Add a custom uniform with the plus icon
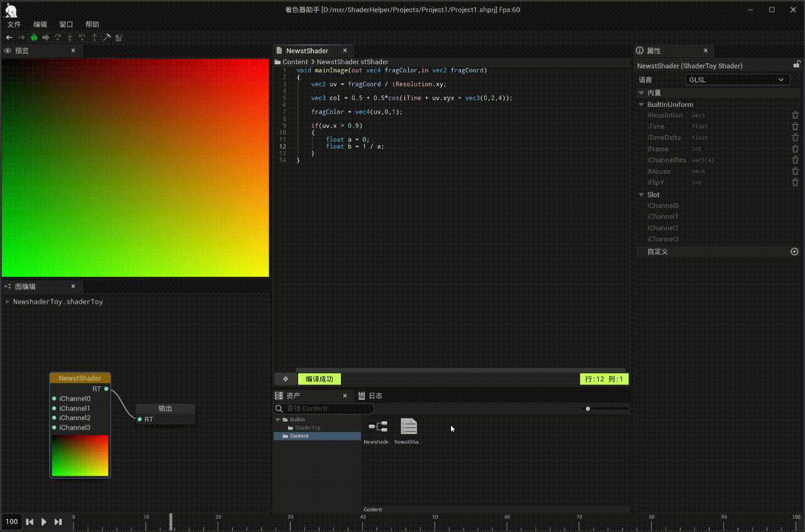The width and height of the screenshot is (805, 532). pos(794,252)
